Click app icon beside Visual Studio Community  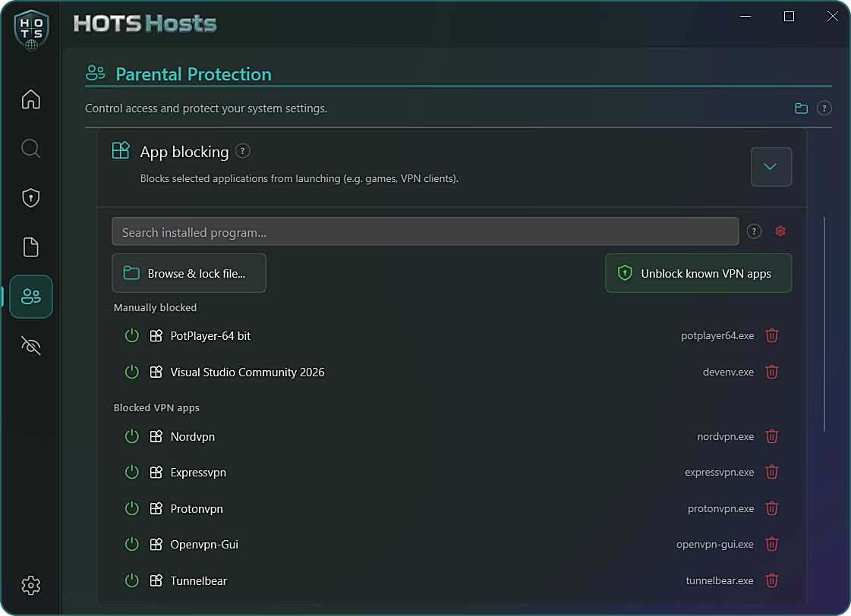pos(156,372)
